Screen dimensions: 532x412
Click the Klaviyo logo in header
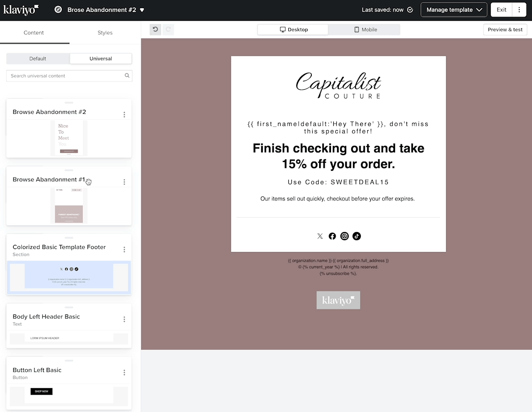21,10
